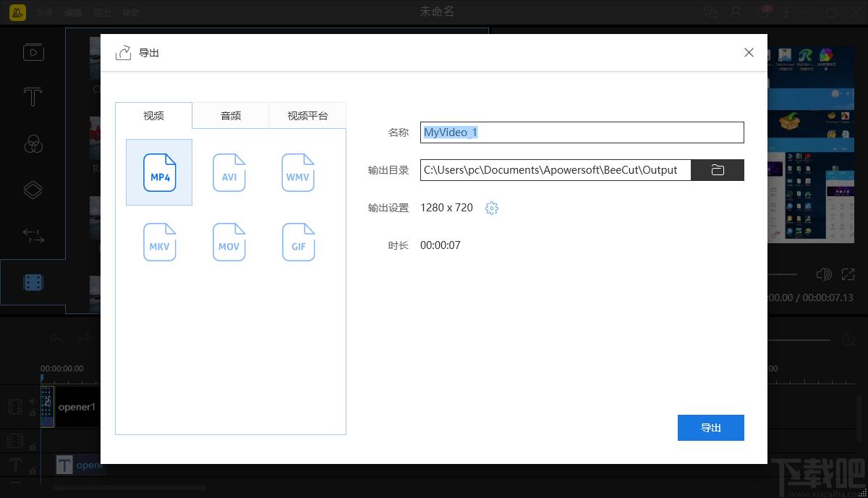This screenshot has height=498, width=868.
Task: Open the filters icon in sidebar
Action: point(33,143)
